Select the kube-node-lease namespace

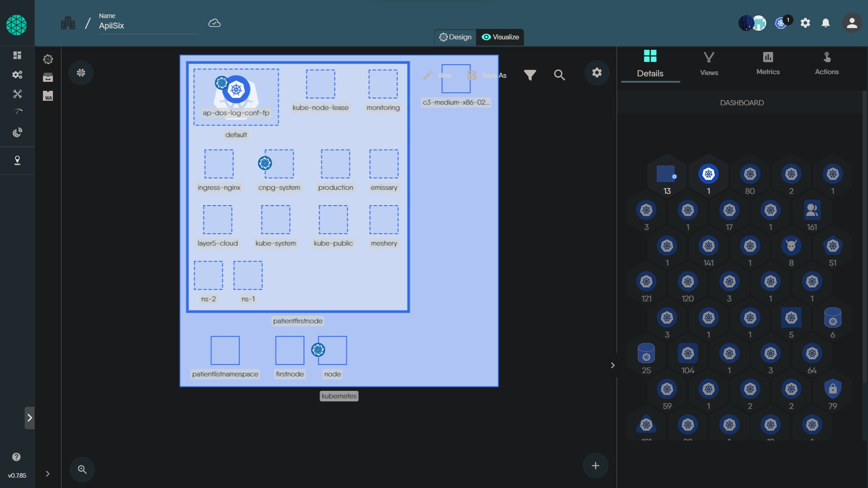321,84
